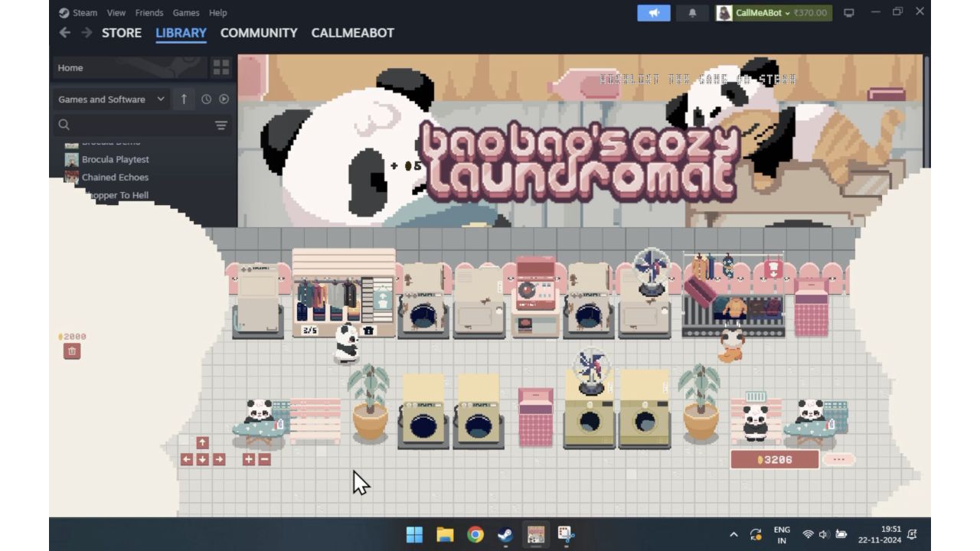The width and height of the screenshot is (980, 551).
Task: Open the CALLMEABOT profile tab
Action: pos(353,33)
